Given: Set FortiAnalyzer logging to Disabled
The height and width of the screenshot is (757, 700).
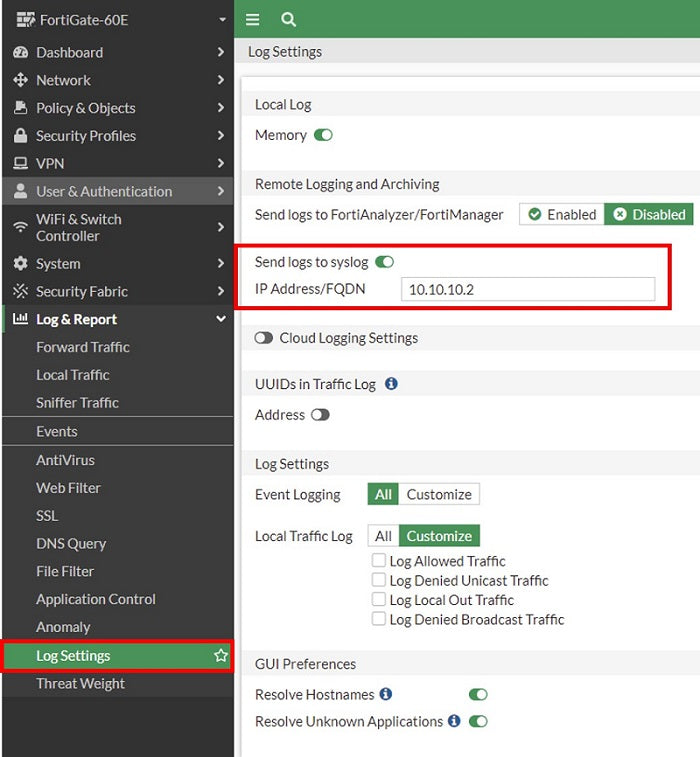Looking at the screenshot, I should pyautogui.click(x=648, y=214).
